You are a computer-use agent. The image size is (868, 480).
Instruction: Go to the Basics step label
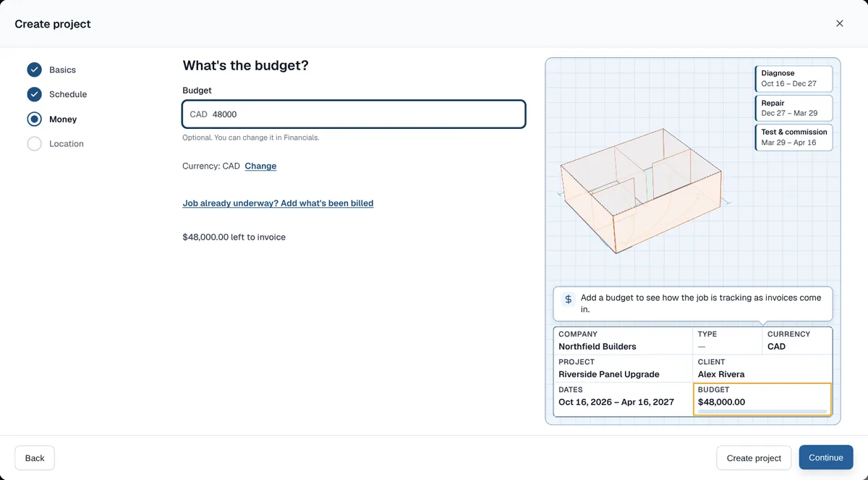coord(62,70)
